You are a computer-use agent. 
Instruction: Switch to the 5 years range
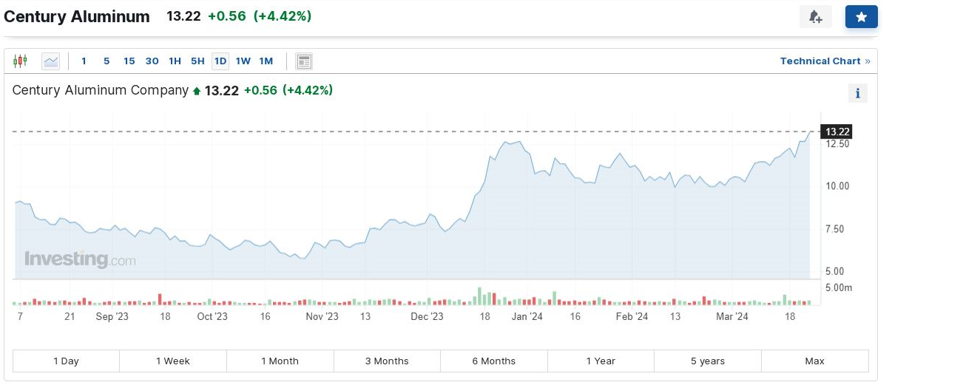707,361
